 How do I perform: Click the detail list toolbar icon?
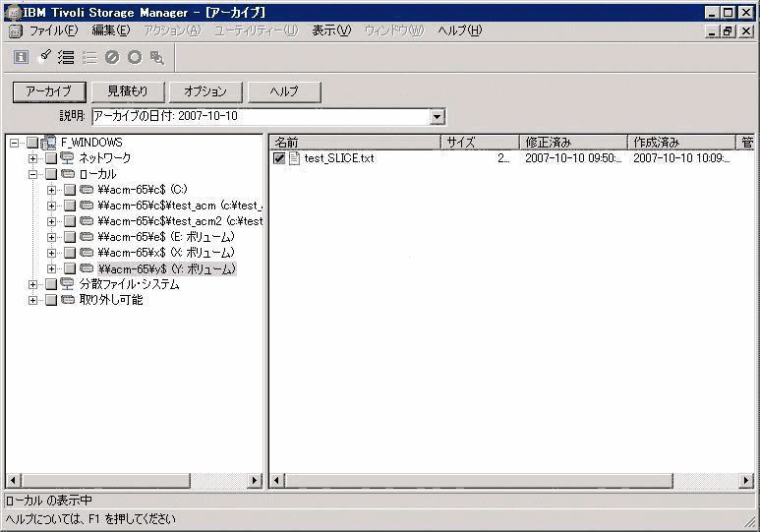coord(89,57)
